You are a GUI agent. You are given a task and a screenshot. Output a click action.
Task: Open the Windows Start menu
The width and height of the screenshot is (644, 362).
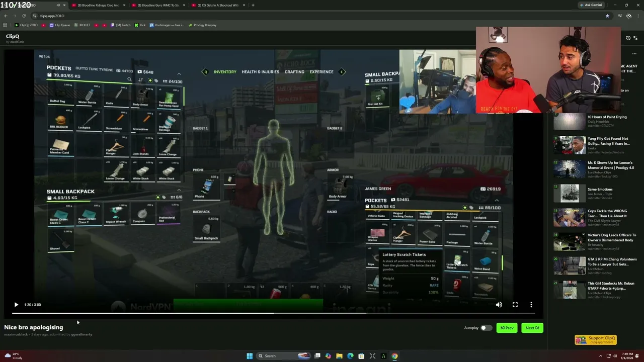point(250,356)
